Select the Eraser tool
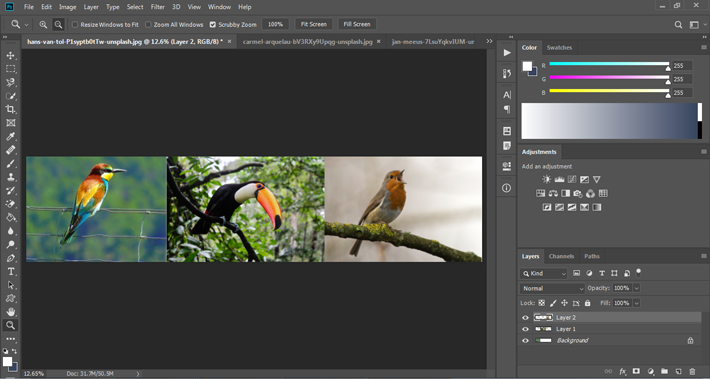Image resolution: width=710 pixels, height=379 pixels. coord(10,204)
